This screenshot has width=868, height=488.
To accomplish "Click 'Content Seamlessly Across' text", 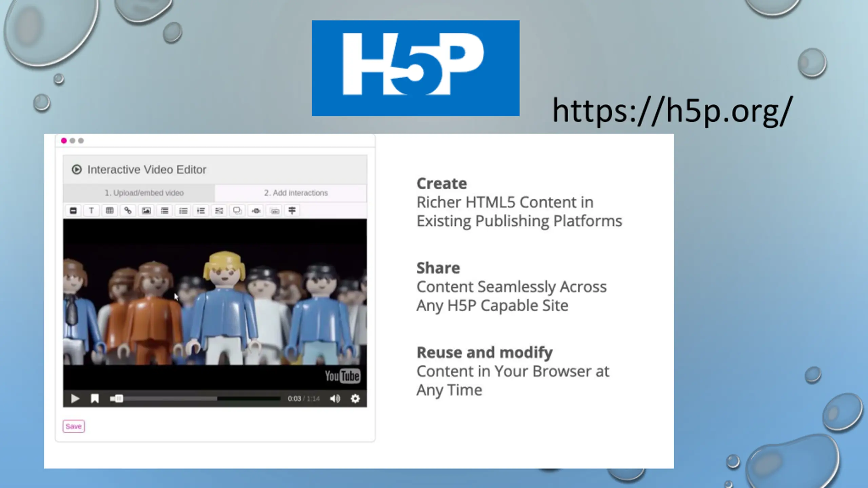I will (x=511, y=287).
